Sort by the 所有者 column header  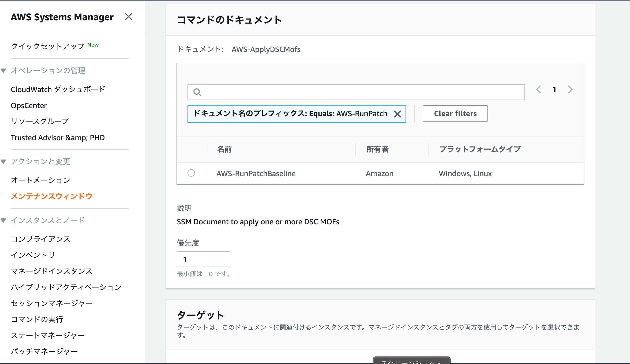click(x=377, y=149)
